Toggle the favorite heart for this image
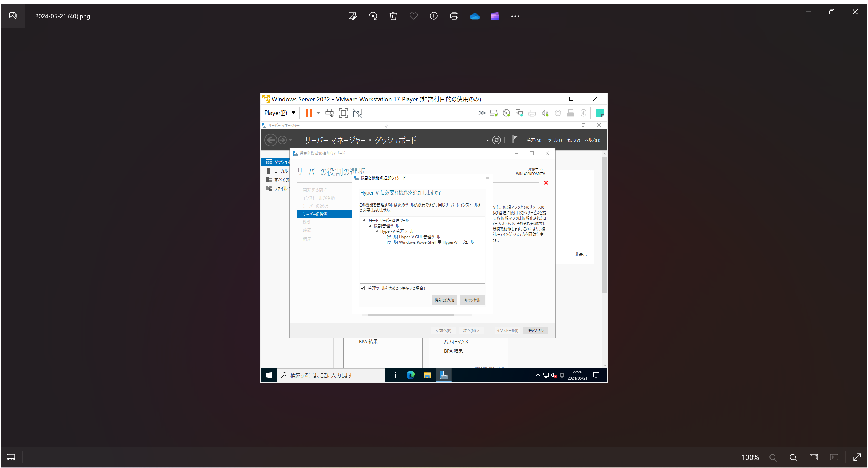Screen dimensions: 868x468 413,16
